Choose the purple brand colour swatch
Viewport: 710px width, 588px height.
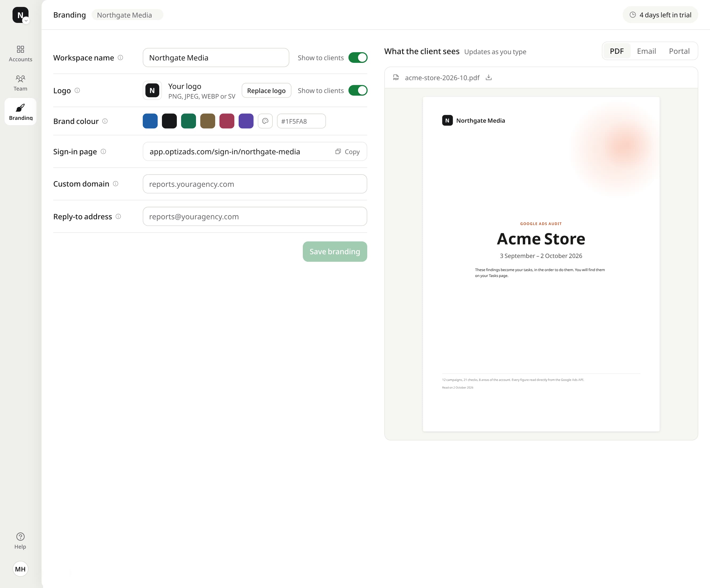coord(246,121)
